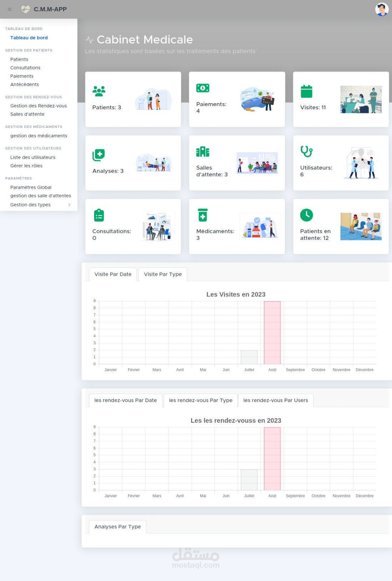Click gray Juillet bar in rendez-vous chart
Image resolution: width=392 pixels, height=581 pixels.
(249, 480)
